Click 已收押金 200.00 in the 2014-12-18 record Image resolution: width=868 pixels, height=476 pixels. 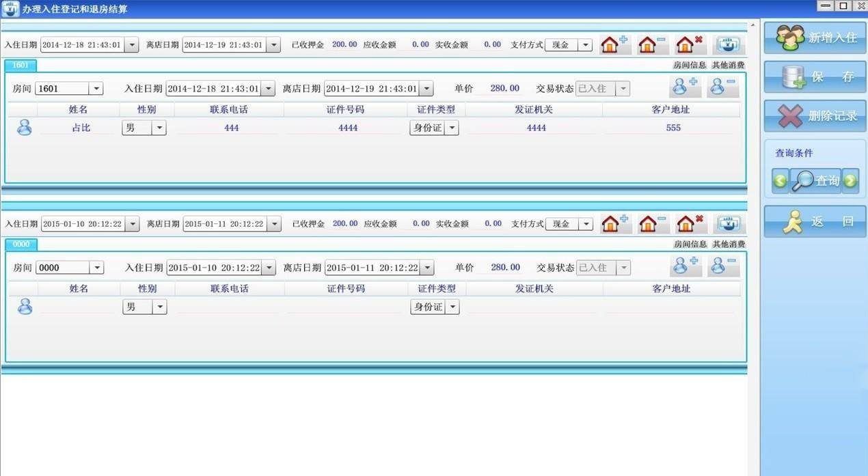[344, 44]
